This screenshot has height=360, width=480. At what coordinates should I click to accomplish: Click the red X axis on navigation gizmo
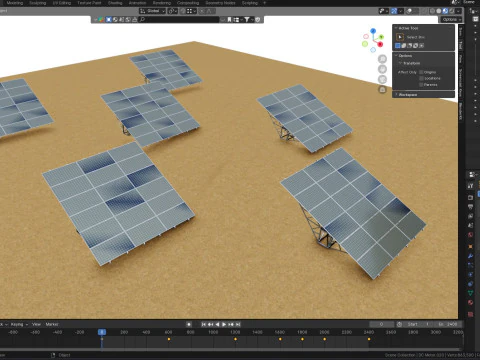coord(380,44)
